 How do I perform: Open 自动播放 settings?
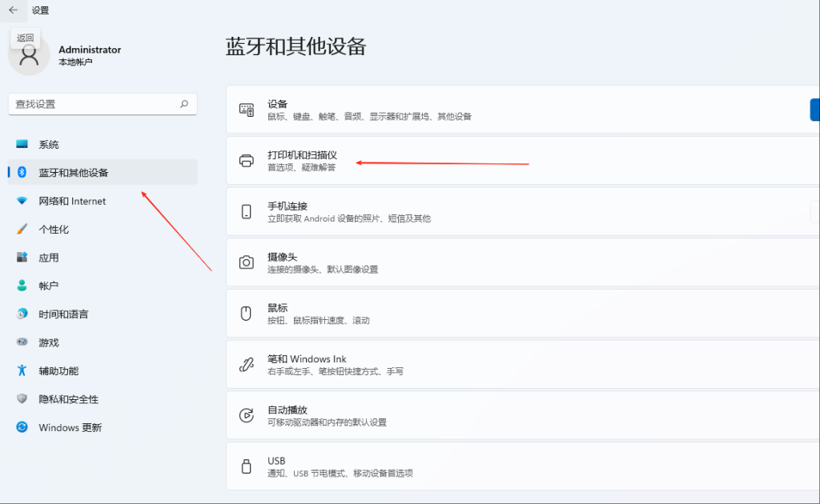coord(523,415)
